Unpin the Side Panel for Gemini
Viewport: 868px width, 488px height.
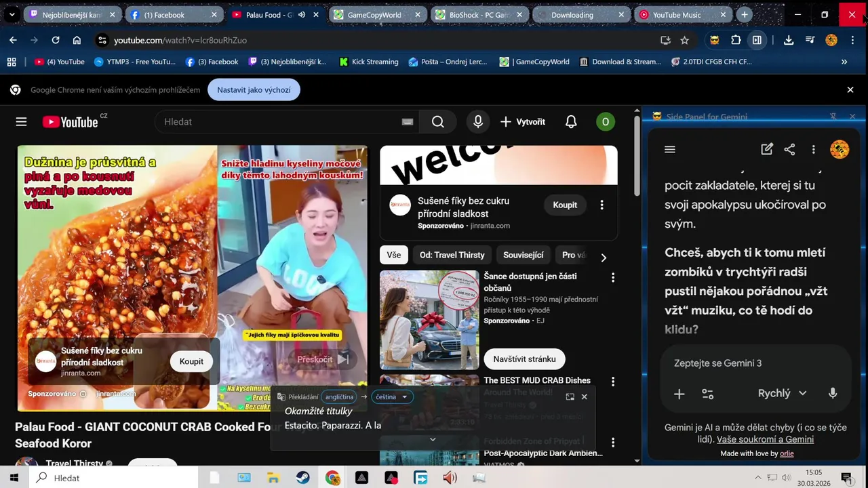pyautogui.click(x=833, y=117)
